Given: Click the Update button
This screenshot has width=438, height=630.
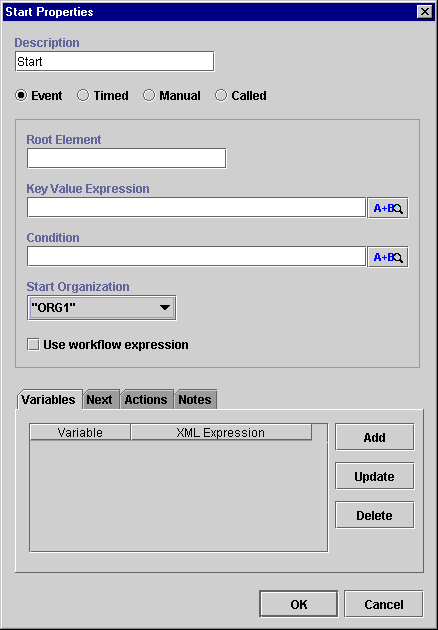Looking at the screenshot, I should coord(375,476).
